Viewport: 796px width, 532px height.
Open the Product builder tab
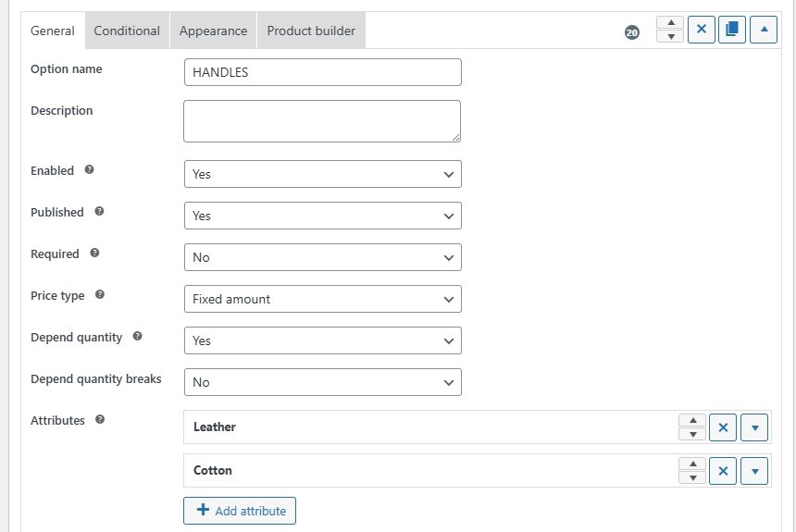[311, 31]
